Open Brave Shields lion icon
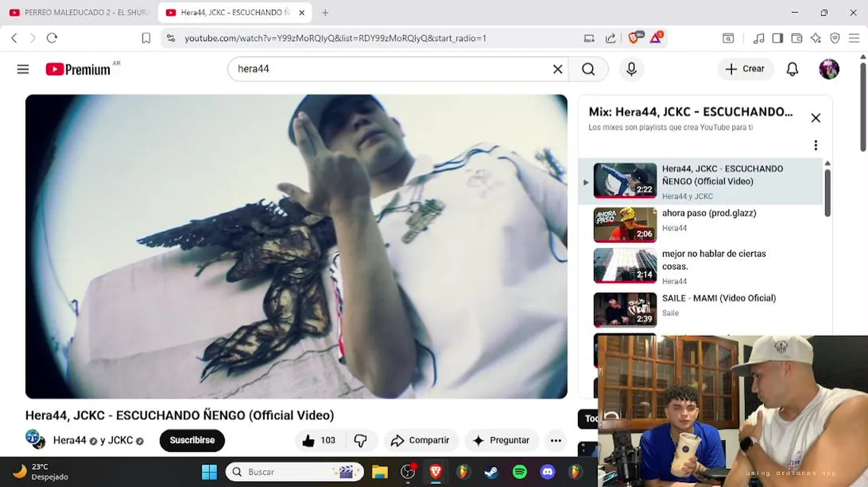The height and width of the screenshot is (487, 868). 634,38
